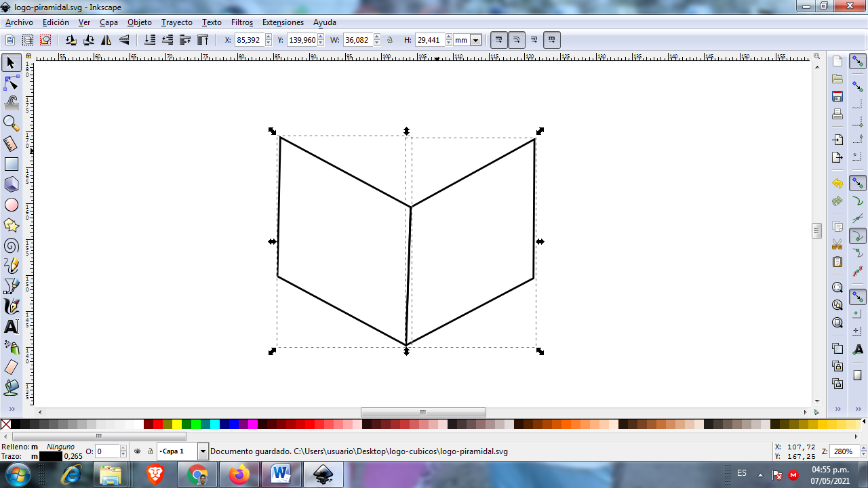Screen dimensions: 868x488
Task: Toggle move patterns with objects
Action: pos(552,40)
